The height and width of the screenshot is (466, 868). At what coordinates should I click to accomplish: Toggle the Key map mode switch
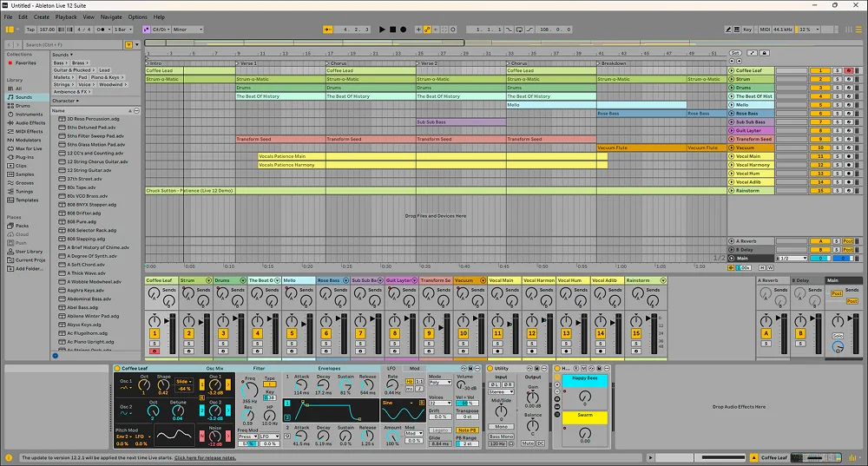click(x=747, y=30)
